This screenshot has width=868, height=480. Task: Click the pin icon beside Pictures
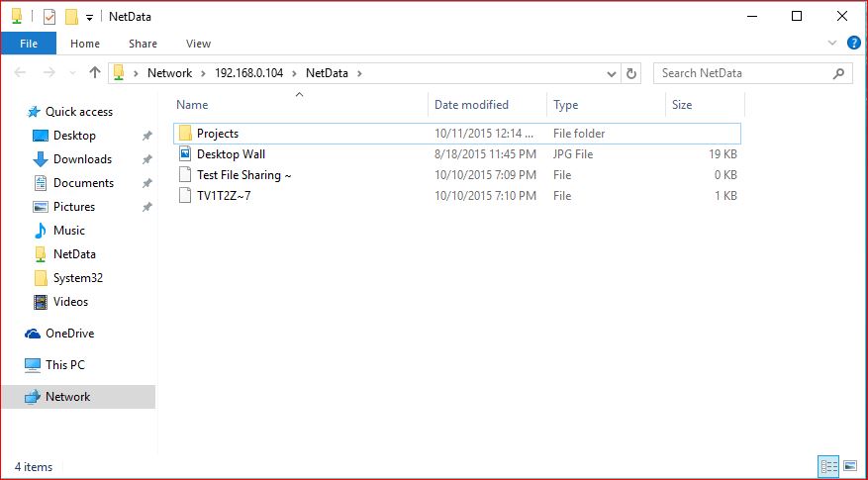click(146, 207)
